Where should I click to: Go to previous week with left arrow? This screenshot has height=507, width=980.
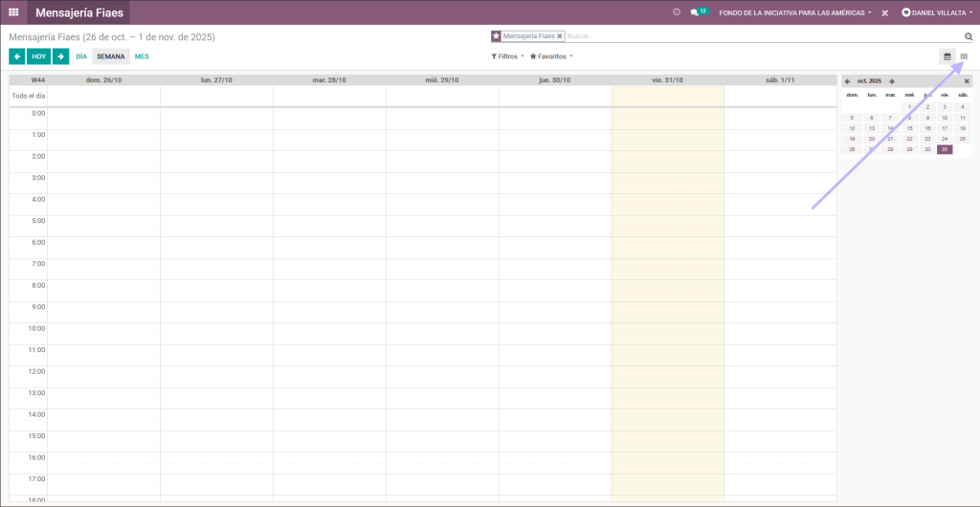pos(17,56)
